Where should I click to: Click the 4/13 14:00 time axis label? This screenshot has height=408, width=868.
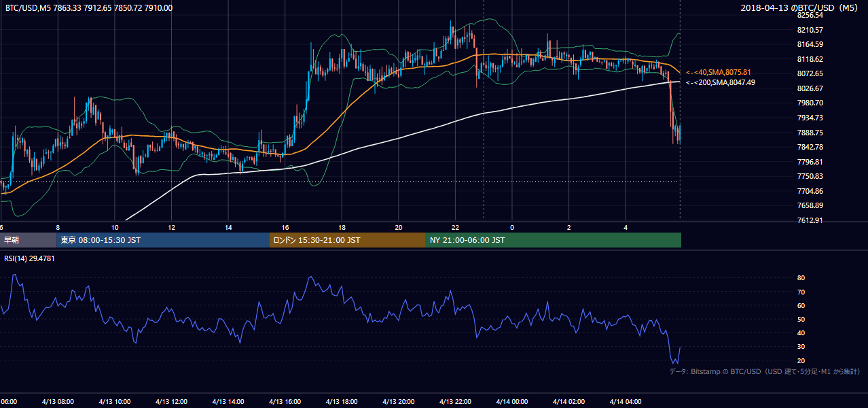[x=228, y=402]
